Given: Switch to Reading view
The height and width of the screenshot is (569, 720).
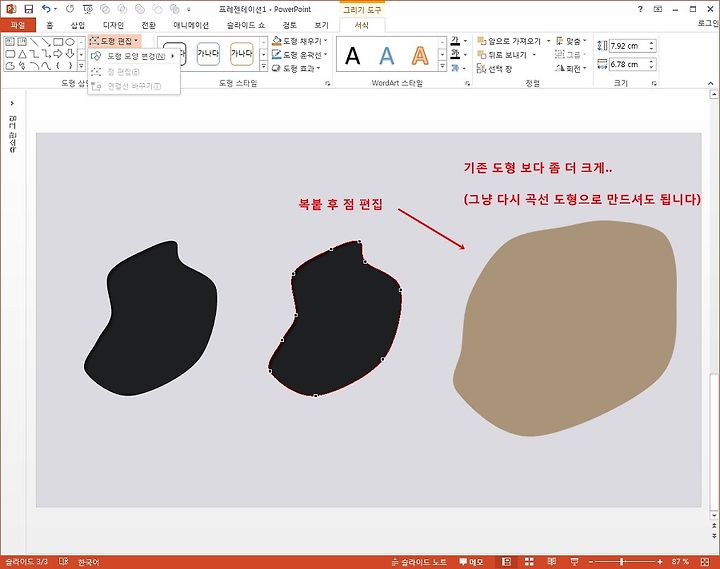Looking at the screenshot, I should point(551,562).
